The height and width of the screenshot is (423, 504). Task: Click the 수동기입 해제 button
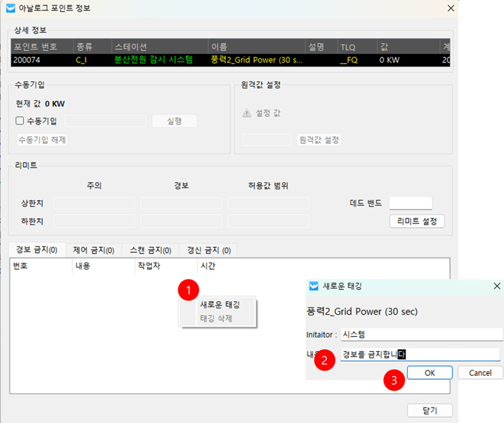pos(42,139)
